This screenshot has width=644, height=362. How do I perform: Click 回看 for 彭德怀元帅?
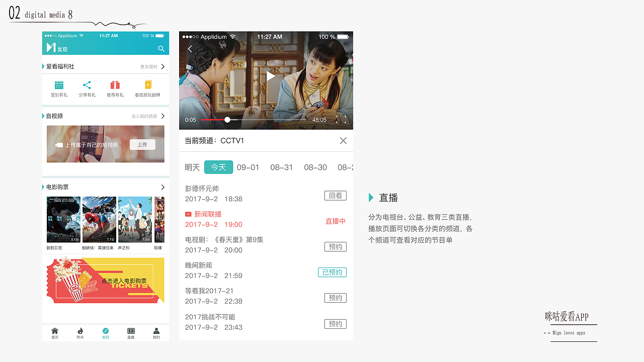point(336,196)
